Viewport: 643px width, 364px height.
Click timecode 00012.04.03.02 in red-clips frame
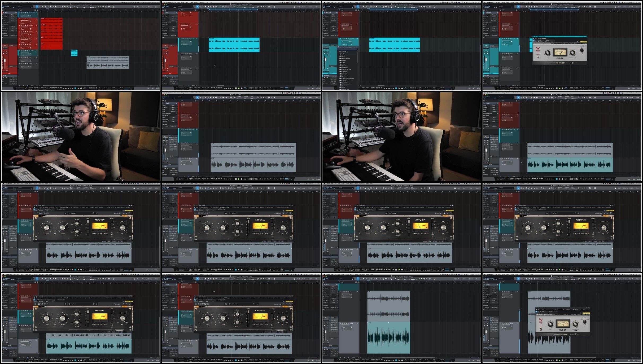[x=56, y=88]
